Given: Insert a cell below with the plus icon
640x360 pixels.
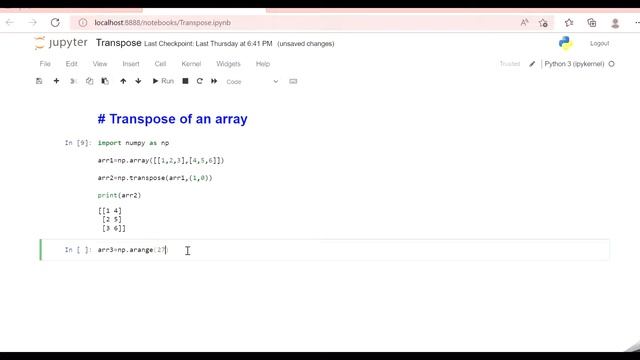Looking at the screenshot, I should click(x=56, y=81).
